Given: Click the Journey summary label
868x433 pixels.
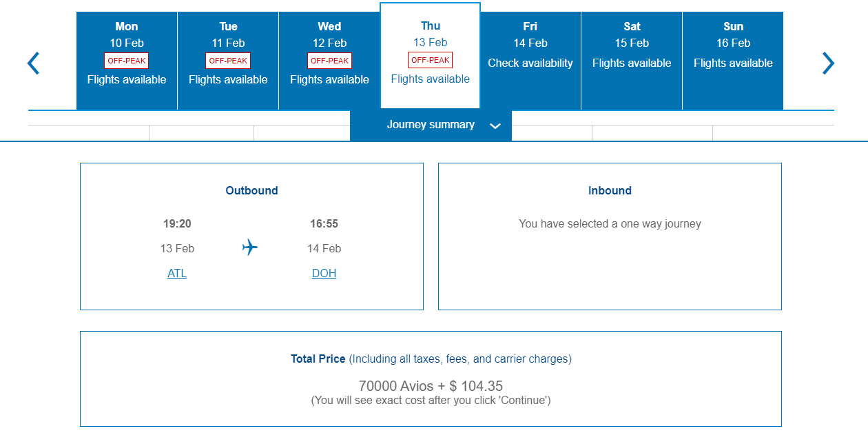Looking at the screenshot, I should (431, 125).
